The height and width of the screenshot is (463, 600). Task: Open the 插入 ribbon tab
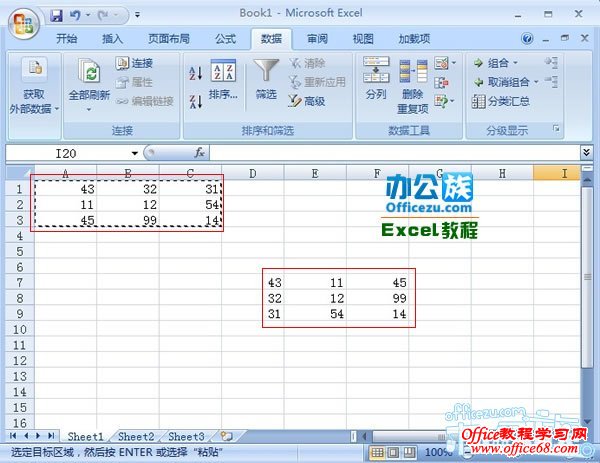tap(112, 39)
